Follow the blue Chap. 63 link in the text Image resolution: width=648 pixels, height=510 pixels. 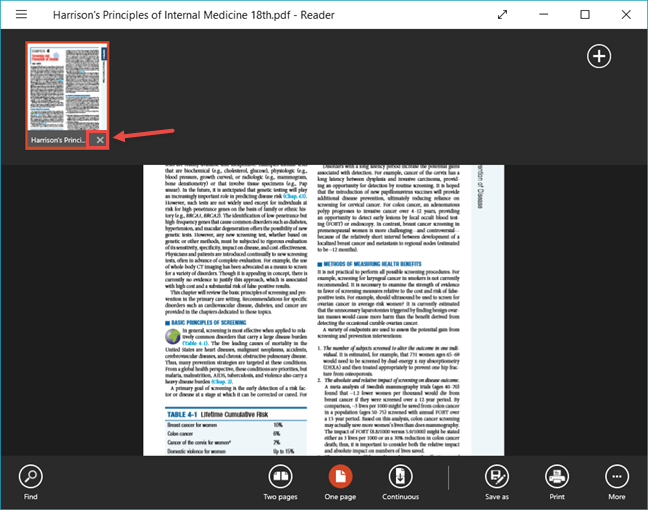point(295,196)
